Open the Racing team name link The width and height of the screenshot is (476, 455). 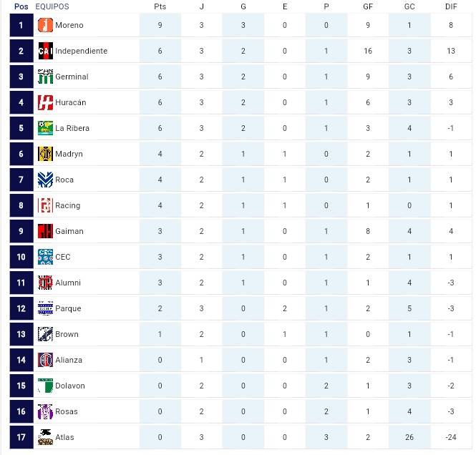tap(68, 205)
